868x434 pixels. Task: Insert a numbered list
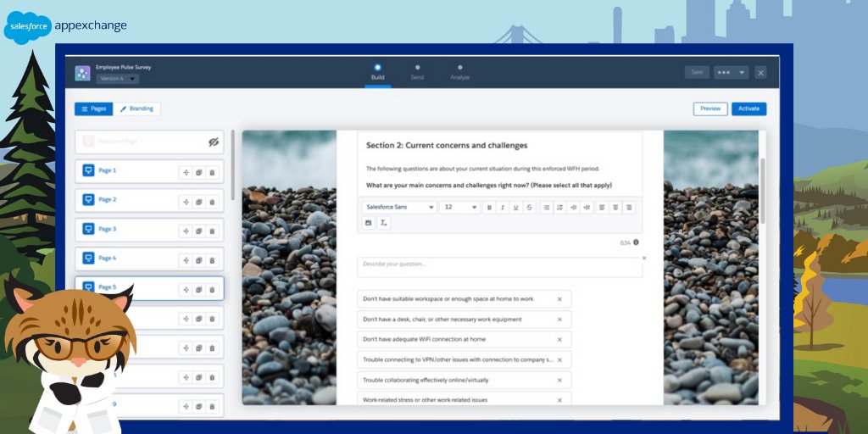click(x=559, y=207)
